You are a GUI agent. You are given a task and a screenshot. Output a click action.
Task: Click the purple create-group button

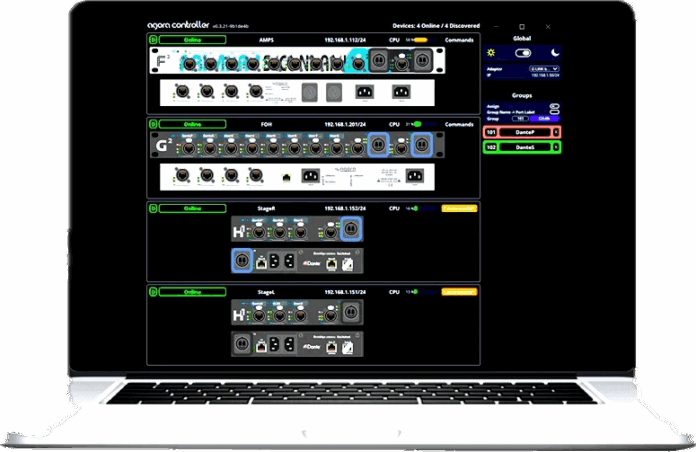545,119
